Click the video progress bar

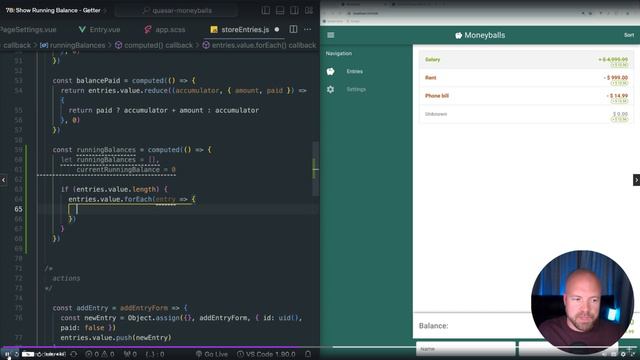pos(320,347)
